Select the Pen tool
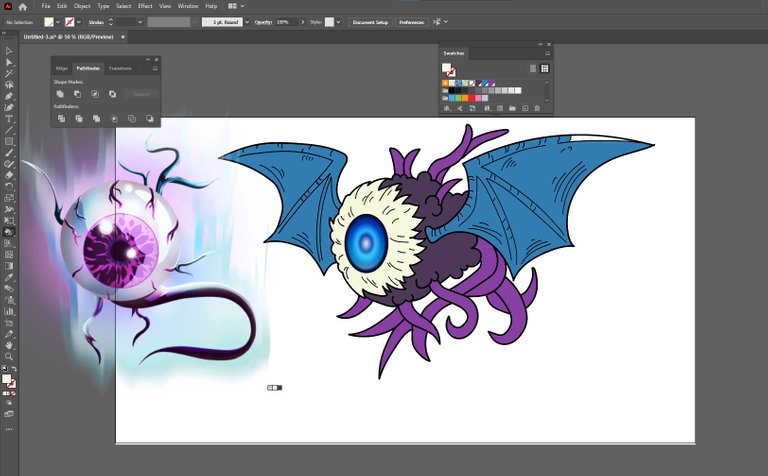 [x=9, y=96]
